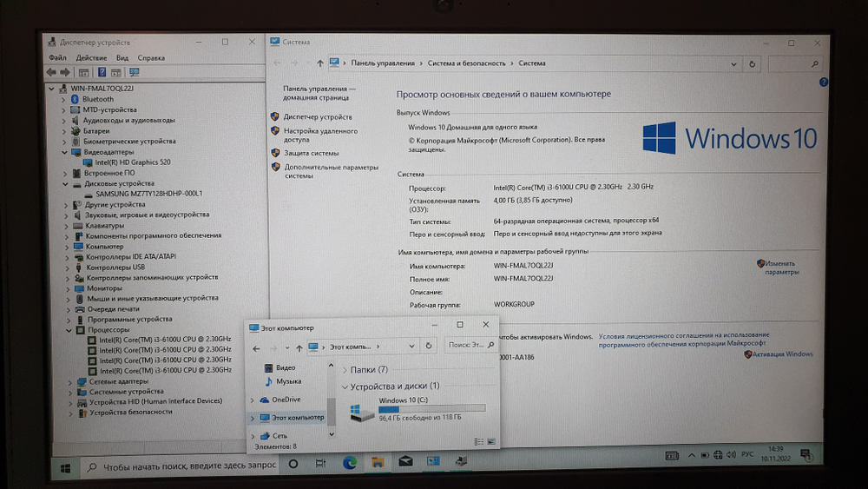Click the taskbar search box
The height and width of the screenshot is (489, 868).
pyautogui.click(x=180, y=466)
